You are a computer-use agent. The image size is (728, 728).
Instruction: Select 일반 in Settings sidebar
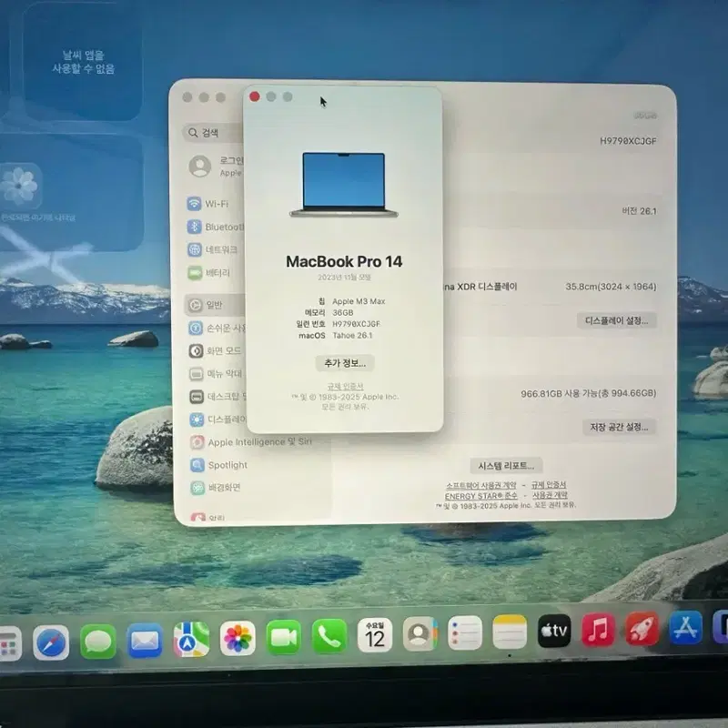pyautogui.click(x=215, y=305)
